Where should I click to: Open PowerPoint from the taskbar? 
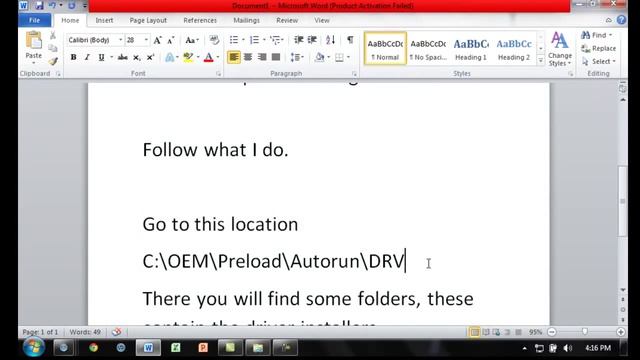(x=203, y=348)
